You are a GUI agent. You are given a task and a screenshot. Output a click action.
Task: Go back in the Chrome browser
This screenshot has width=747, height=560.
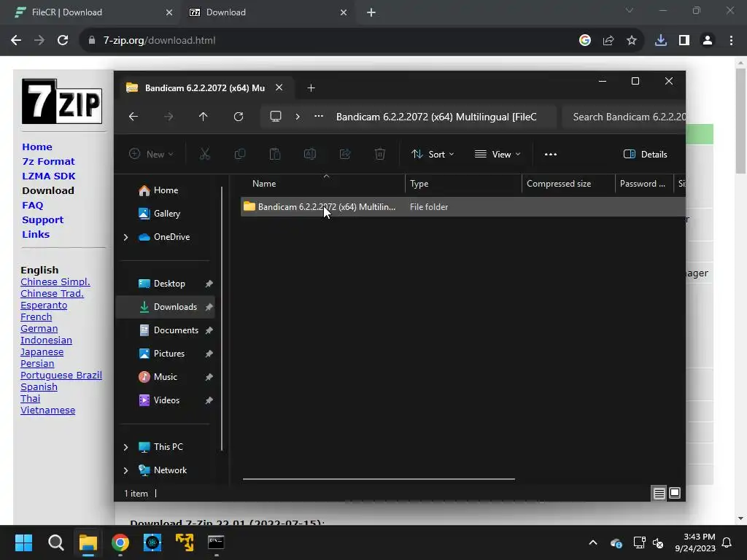(x=16, y=41)
